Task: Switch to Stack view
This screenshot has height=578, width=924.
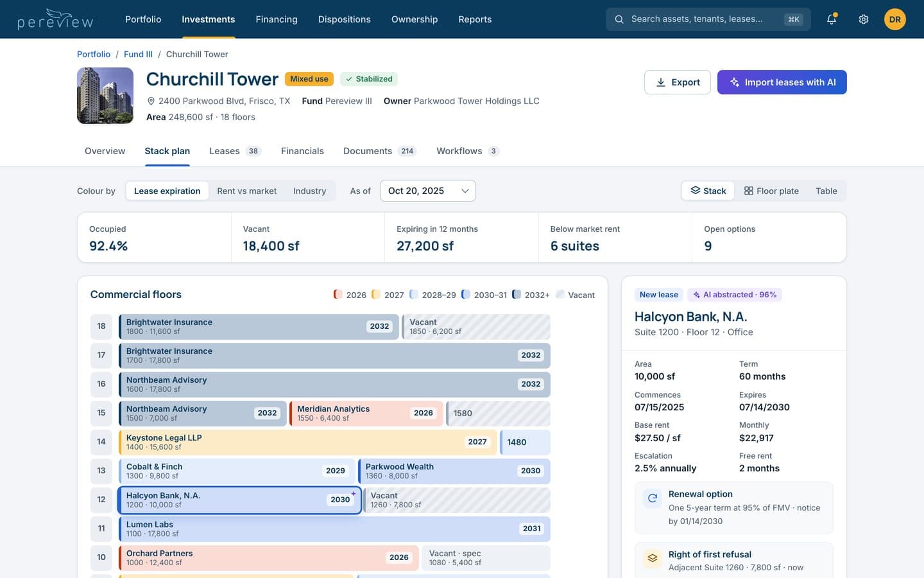Action: click(x=708, y=191)
